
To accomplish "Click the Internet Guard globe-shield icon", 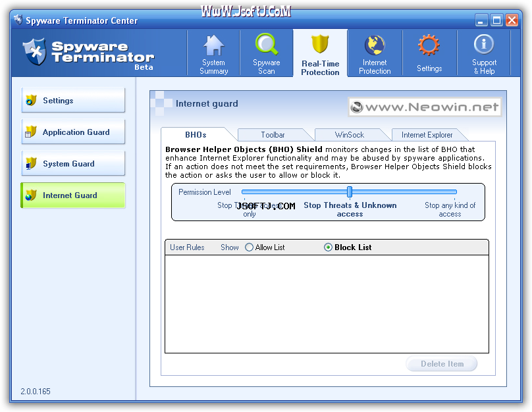I will point(31,195).
